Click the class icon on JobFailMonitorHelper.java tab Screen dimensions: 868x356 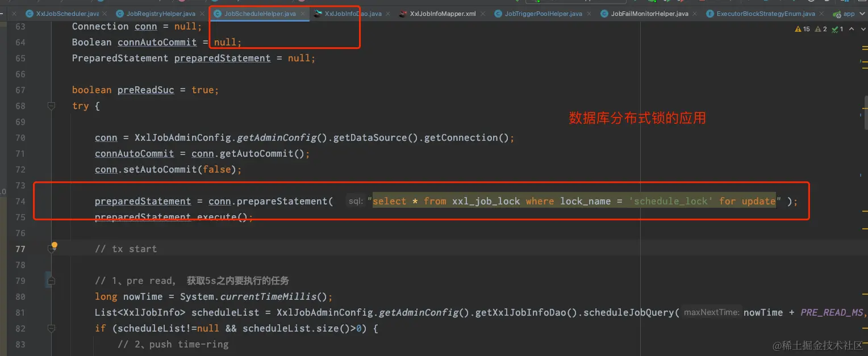tap(605, 14)
